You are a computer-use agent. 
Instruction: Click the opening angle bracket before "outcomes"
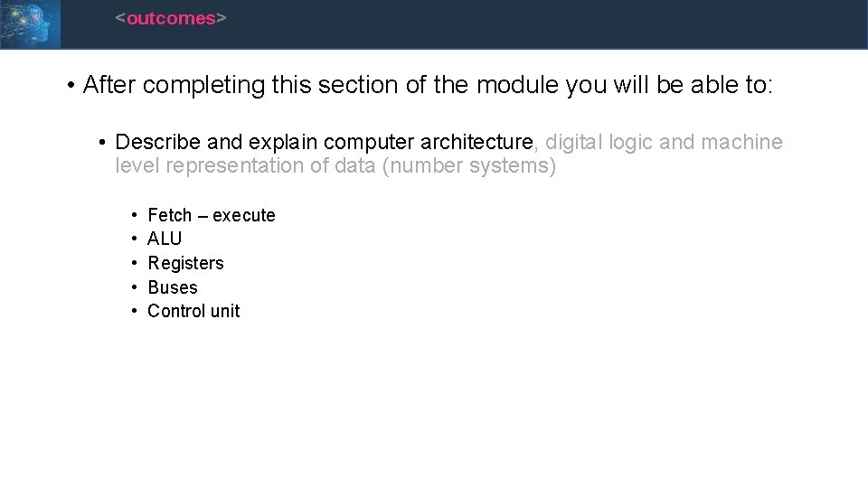click(120, 18)
